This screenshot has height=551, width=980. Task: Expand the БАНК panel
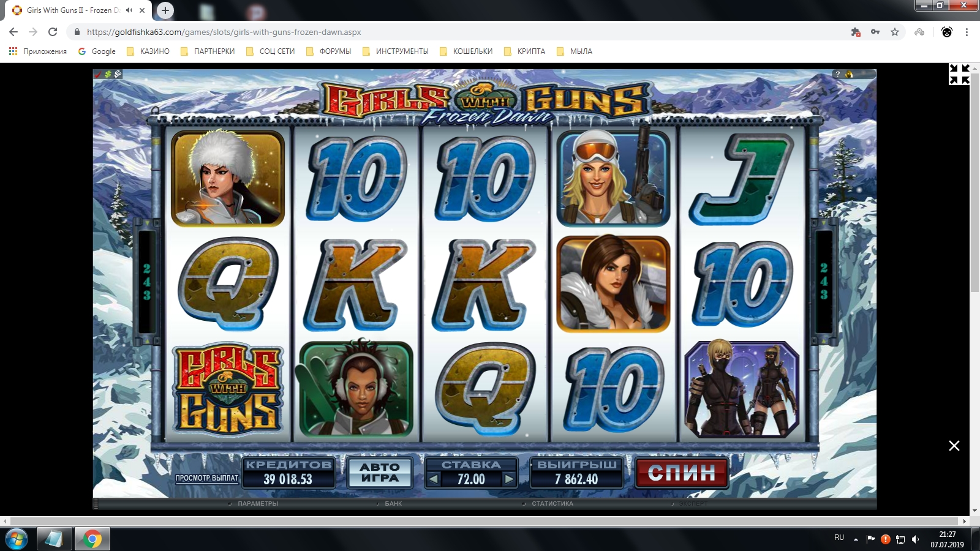point(393,504)
